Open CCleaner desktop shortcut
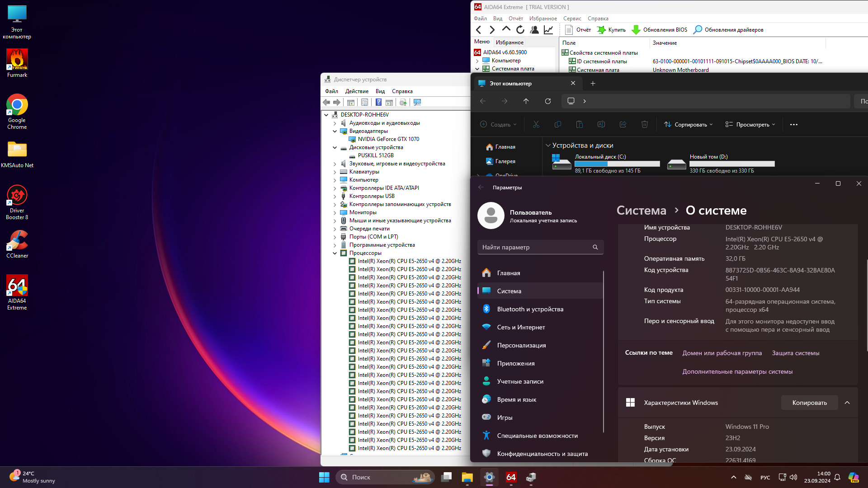Viewport: 868px width, 488px height. [17, 244]
